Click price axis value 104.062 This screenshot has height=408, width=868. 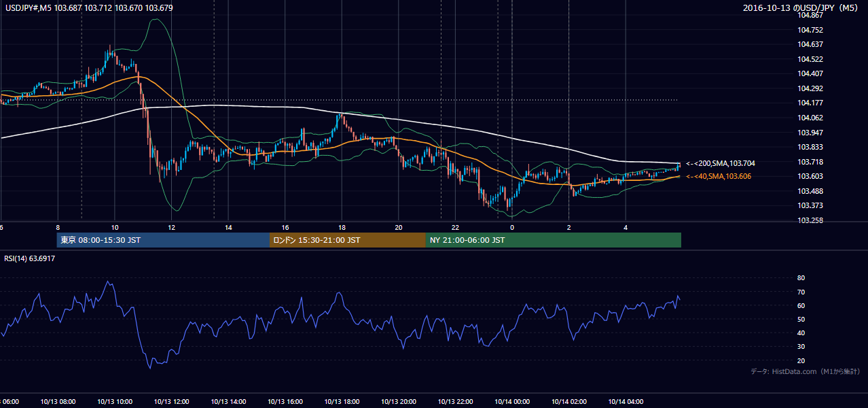(810, 118)
